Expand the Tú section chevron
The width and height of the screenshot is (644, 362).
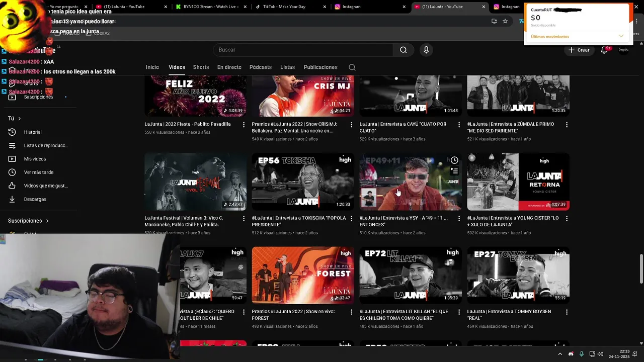click(19, 119)
